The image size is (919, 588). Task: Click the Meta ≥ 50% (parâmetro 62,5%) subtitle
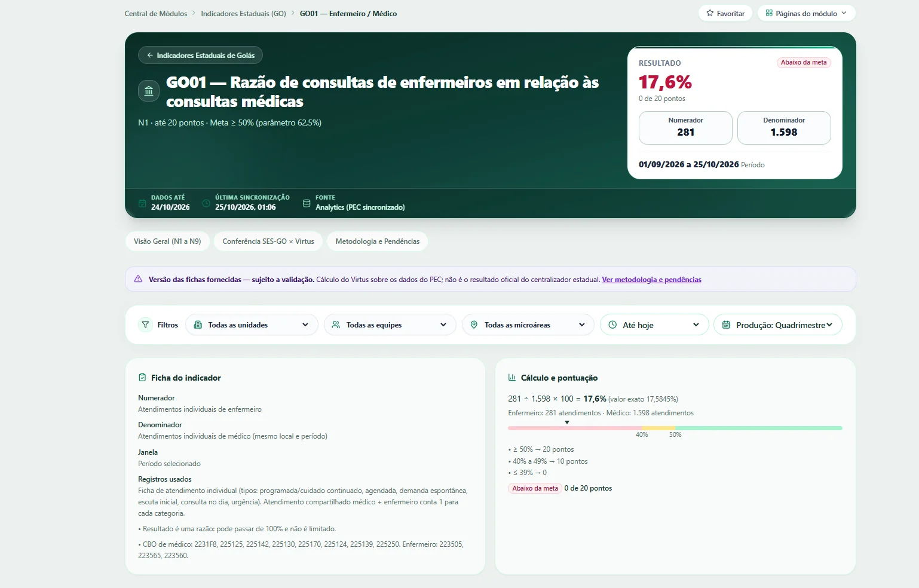[x=266, y=122]
